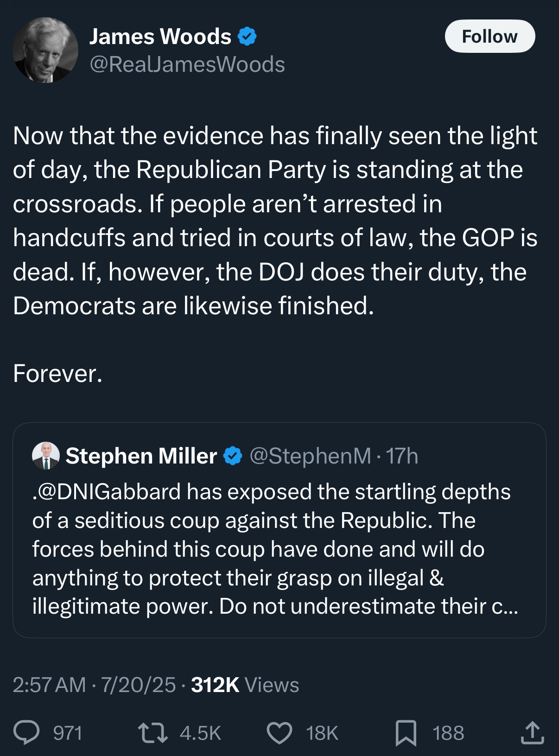559x756 pixels.
Task: Tap the Stephen Miller name in quote
Action: pos(141,456)
